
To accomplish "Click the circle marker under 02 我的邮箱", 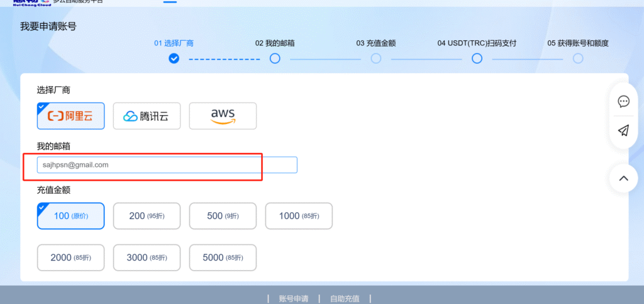I will [275, 59].
